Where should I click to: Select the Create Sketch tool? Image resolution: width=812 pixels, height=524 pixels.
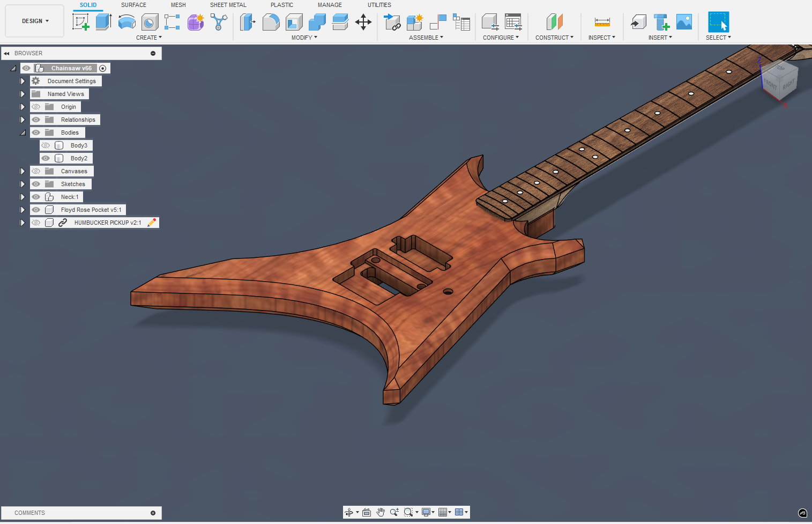[x=80, y=22]
